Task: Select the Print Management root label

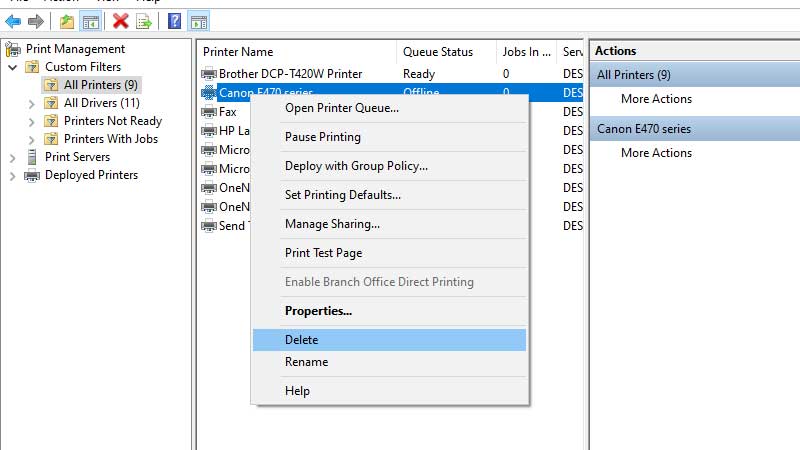Action: 76,49
